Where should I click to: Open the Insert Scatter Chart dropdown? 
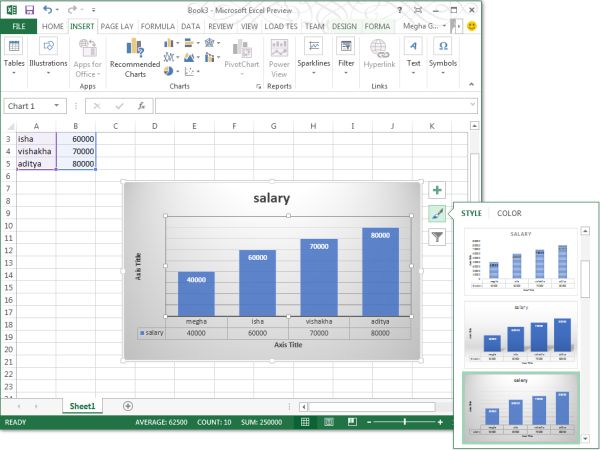coord(191,71)
